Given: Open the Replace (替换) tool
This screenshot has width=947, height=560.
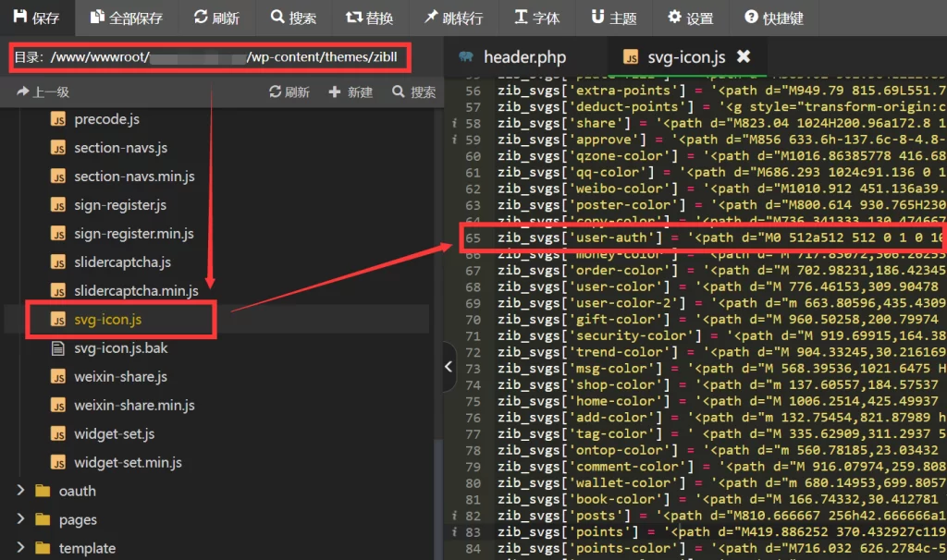Looking at the screenshot, I should pyautogui.click(x=369, y=18).
